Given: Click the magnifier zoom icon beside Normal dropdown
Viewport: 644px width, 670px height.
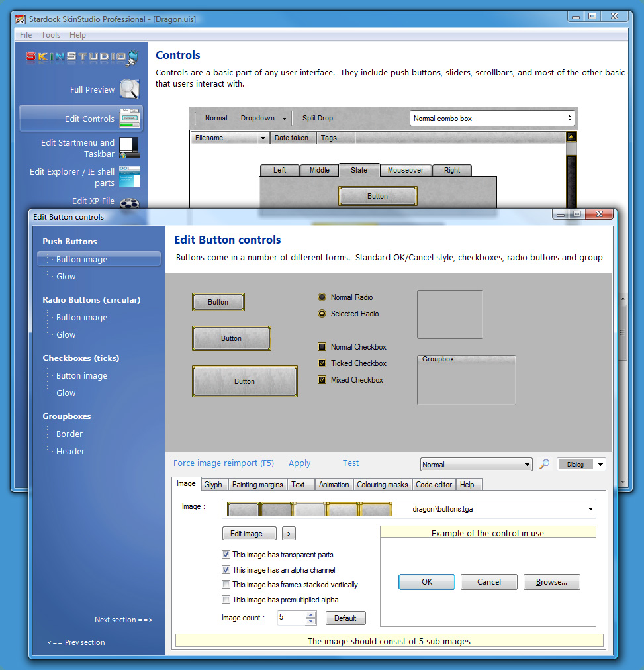Looking at the screenshot, I should [545, 465].
